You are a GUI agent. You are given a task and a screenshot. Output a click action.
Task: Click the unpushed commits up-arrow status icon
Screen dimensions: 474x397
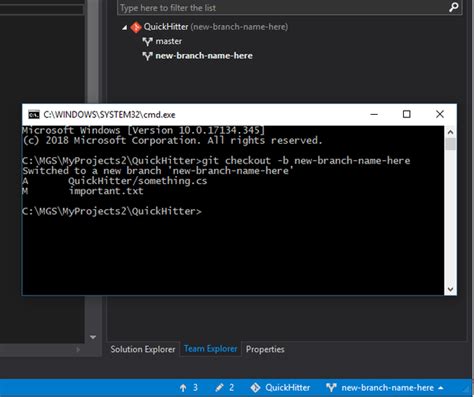[183, 388]
